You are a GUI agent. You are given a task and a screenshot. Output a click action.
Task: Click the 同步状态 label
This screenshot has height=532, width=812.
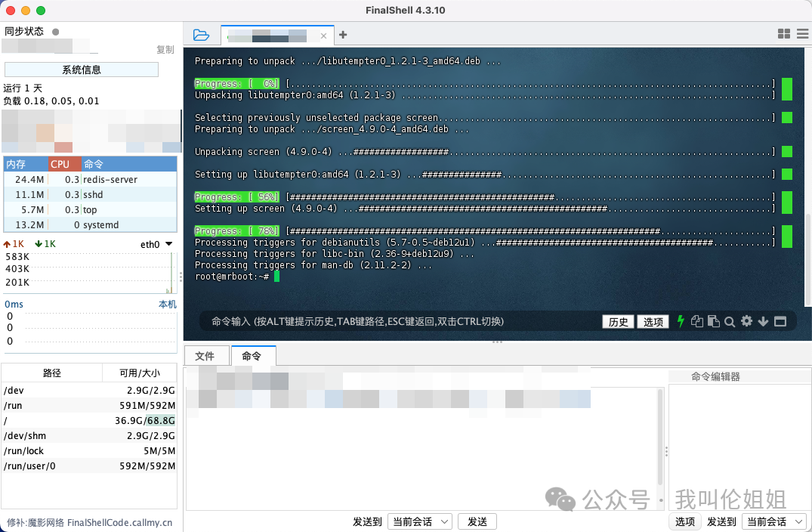click(x=24, y=32)
